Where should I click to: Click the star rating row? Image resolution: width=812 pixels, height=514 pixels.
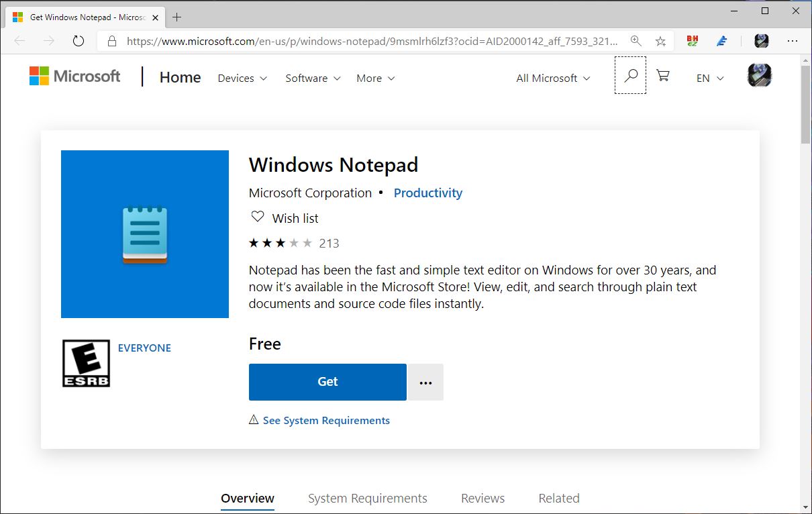[x=281, y=243]
